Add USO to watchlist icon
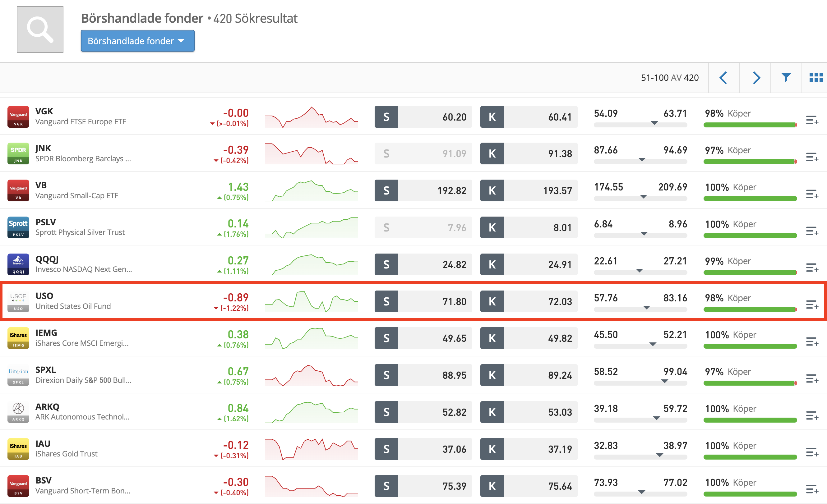This screenshot has width=827, height=504. [812, 305]
